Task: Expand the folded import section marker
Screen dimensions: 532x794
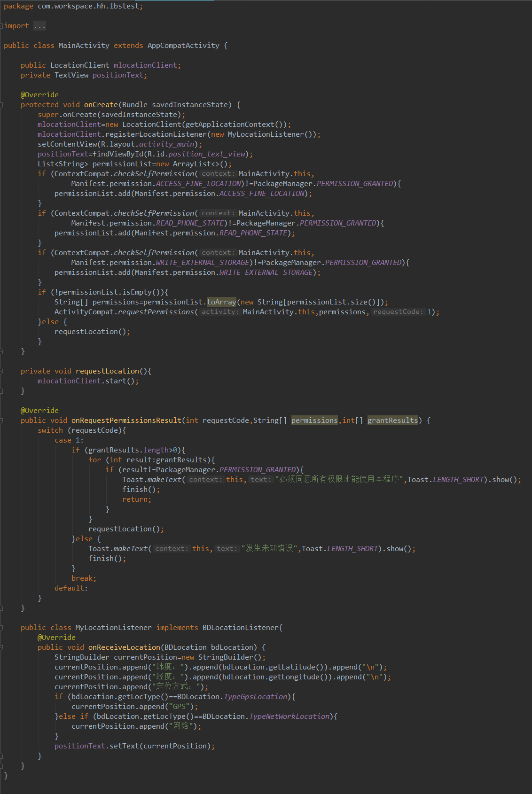Action: tap(2, 26)
